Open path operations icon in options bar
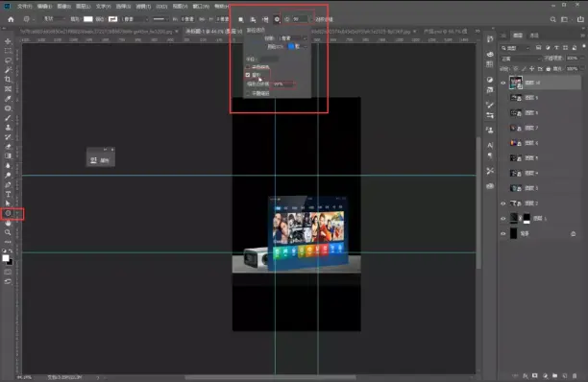588x382 pixels. tap(241, 19)
